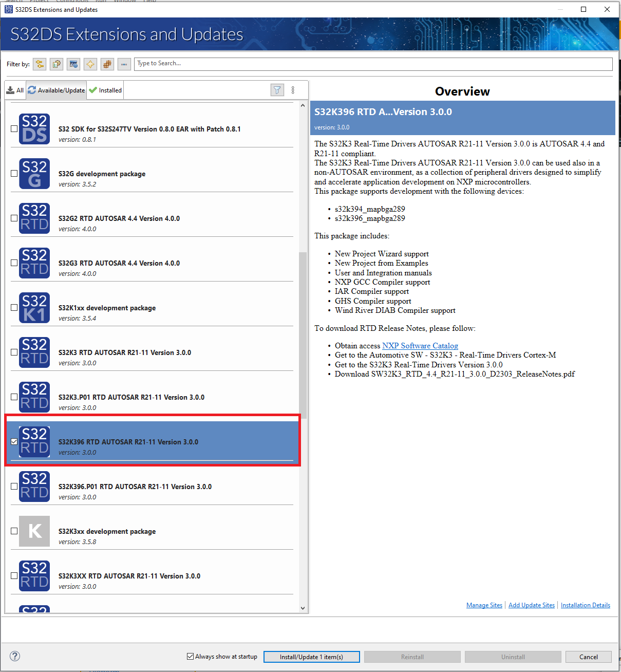Click the diamond star filter icon
The image size is (621, 672).
coord(90,64)
